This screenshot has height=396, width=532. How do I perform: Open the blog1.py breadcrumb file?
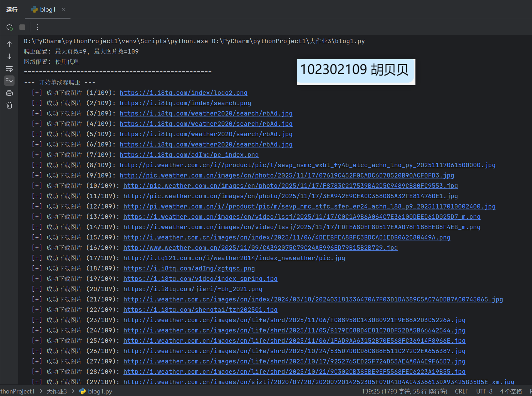pyautogui.click(x=96, y=391)
